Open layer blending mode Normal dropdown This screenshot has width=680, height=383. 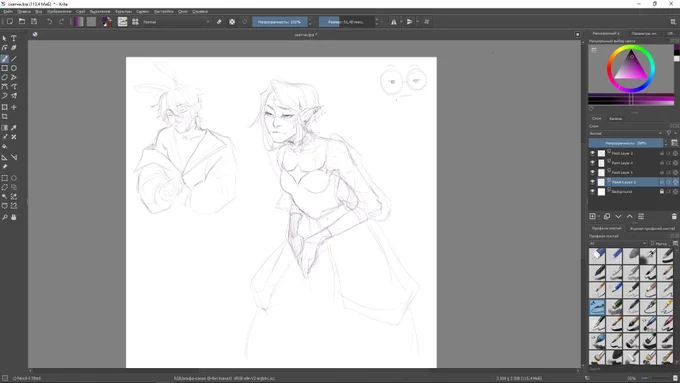tap(626, 134)
